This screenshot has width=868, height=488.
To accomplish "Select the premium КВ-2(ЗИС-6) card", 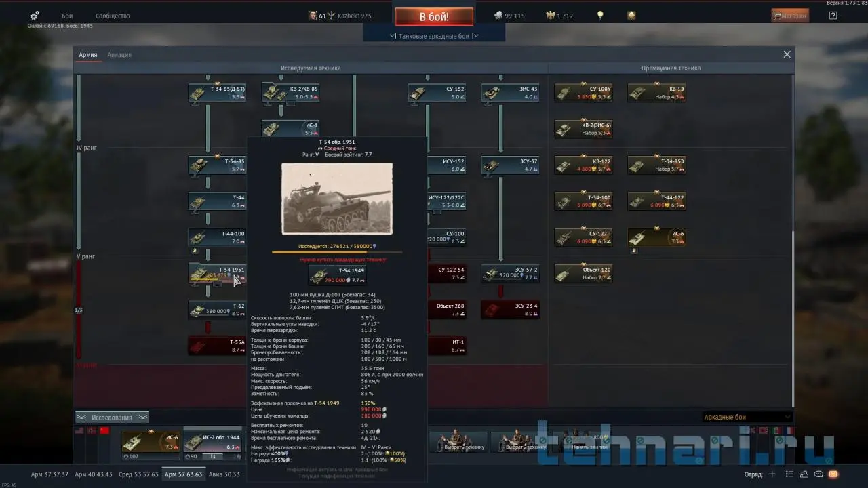I will [583, 129].
